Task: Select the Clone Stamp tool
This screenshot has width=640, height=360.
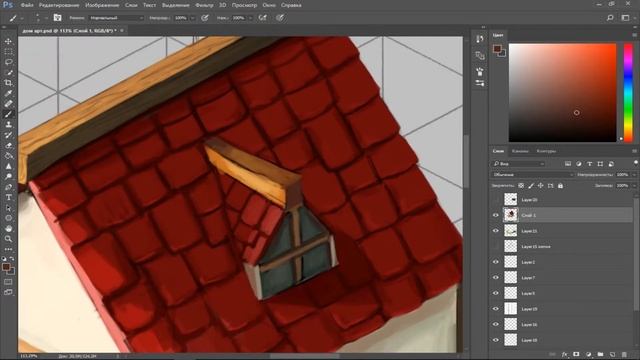Action: 8,124
